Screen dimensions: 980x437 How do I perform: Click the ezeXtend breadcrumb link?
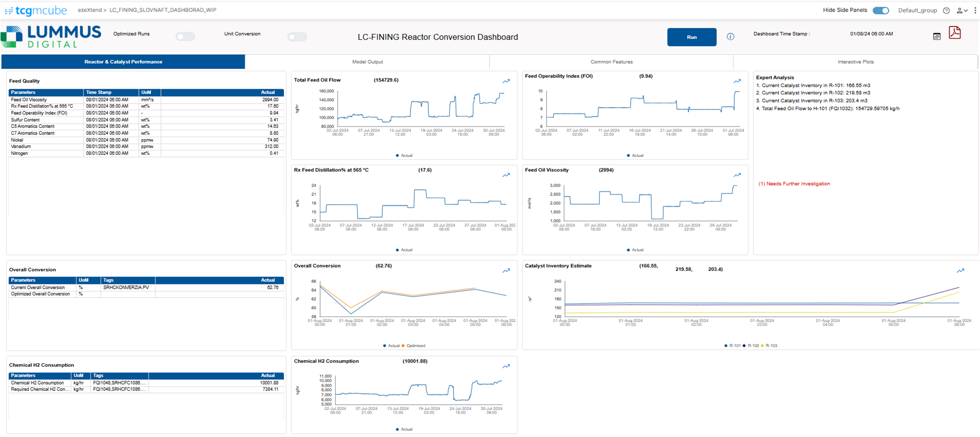(89, 10)
